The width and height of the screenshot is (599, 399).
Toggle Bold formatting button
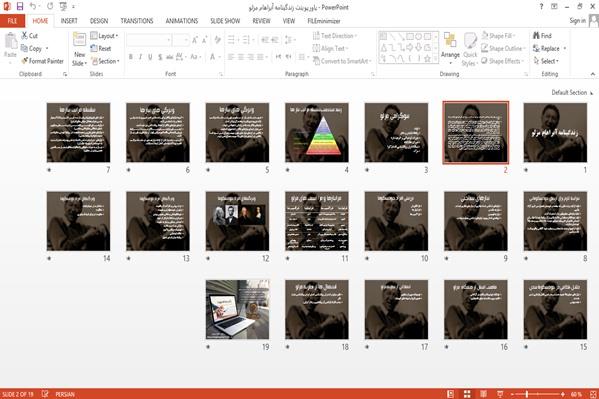(131, 57)
